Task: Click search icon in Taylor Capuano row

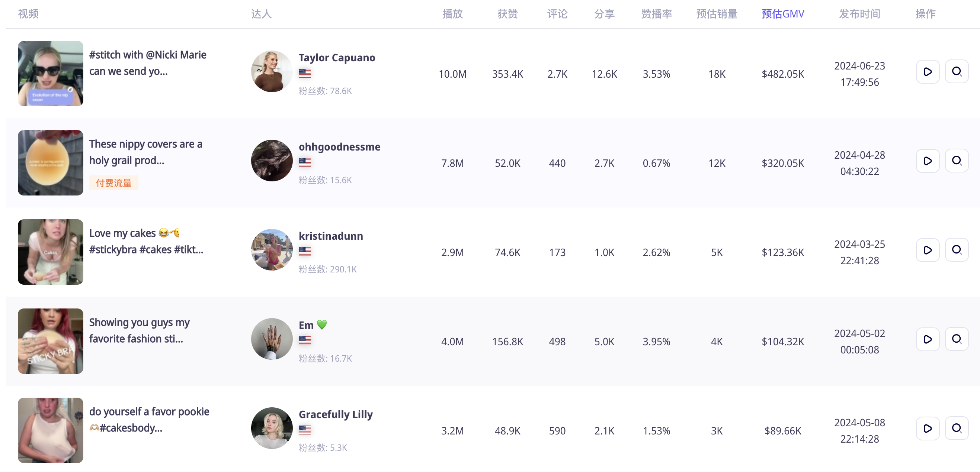Action: [x=956, y=72]
